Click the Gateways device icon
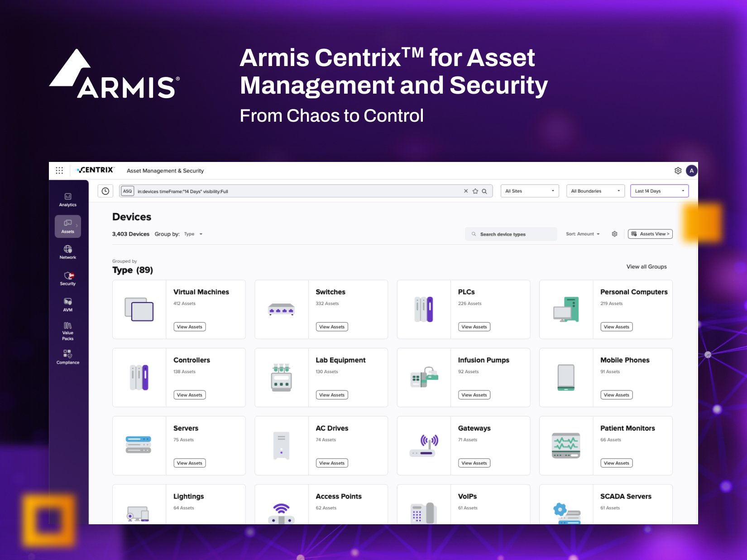747x560 pixels. click(424, 446)
